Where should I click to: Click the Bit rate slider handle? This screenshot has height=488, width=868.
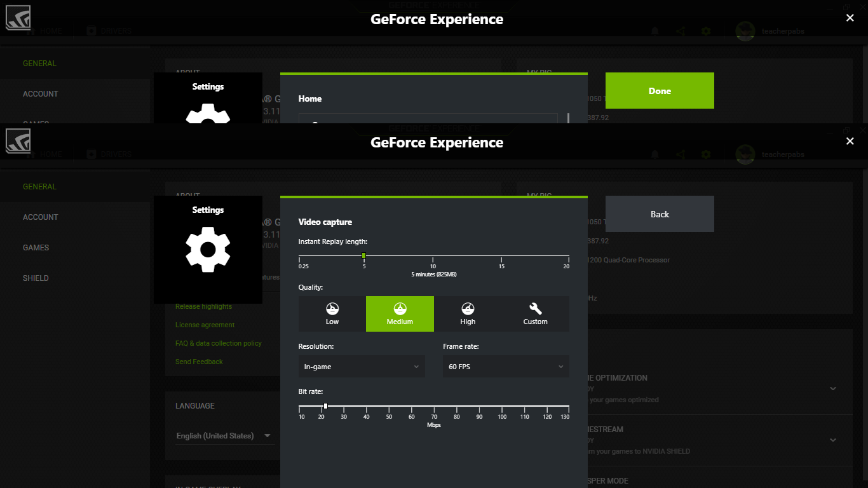click(x=325, y=406)
